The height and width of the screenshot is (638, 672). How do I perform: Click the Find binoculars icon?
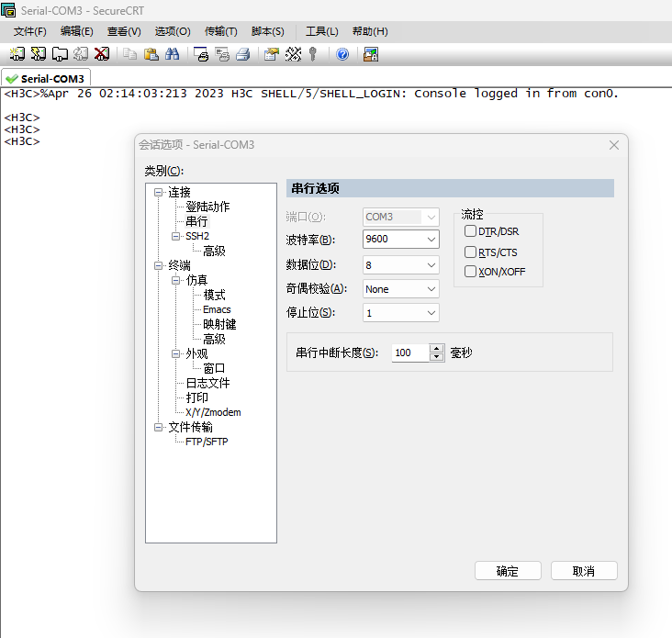click(x=172, y=54)
